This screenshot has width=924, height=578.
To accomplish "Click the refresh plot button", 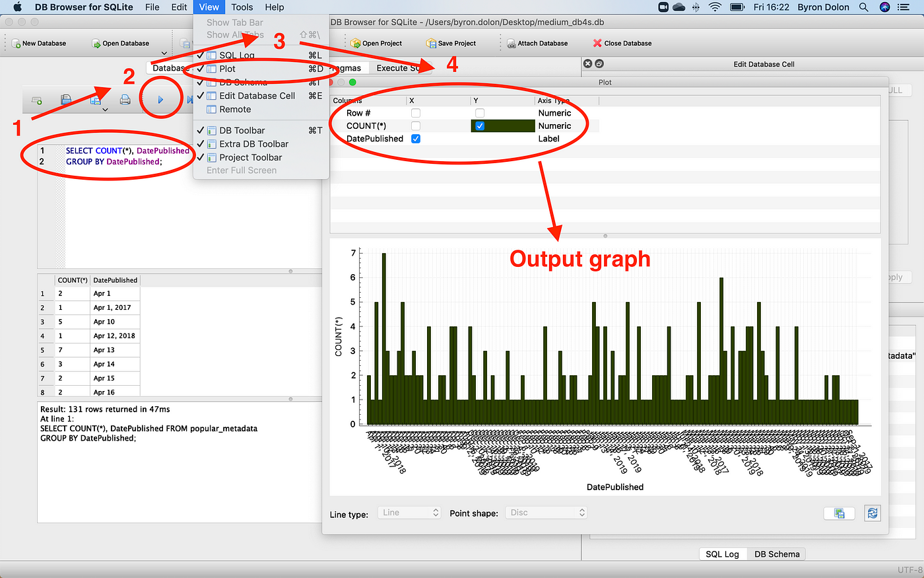I will (x=873, y=513).
